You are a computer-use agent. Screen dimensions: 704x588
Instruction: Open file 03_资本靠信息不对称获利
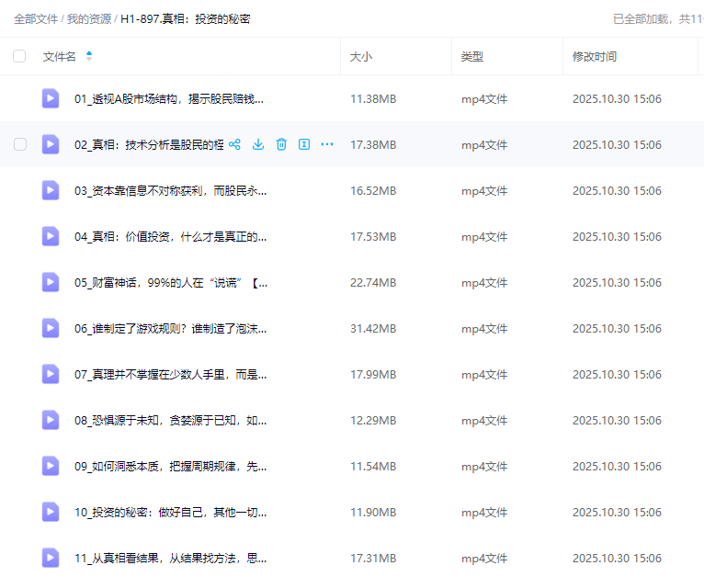point(171,191)
